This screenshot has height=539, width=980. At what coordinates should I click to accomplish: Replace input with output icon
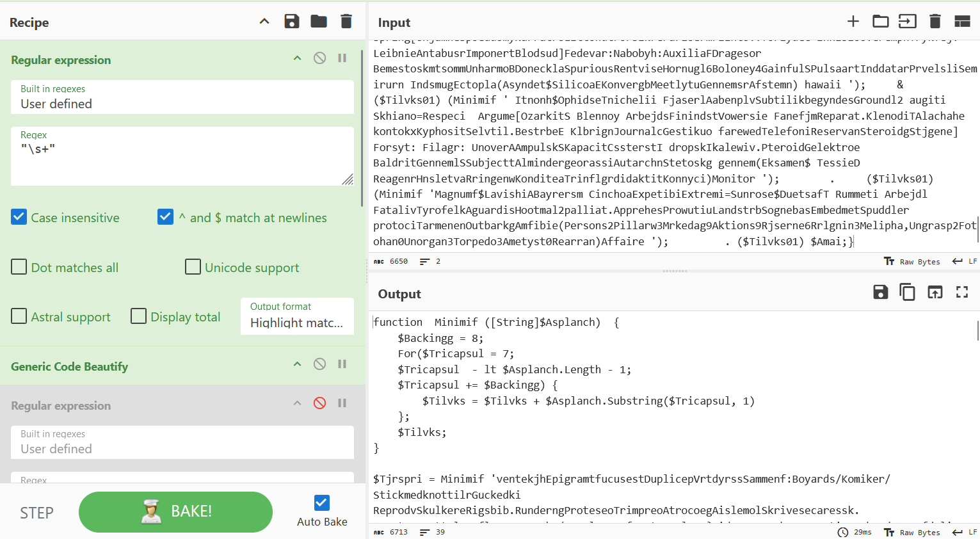click(935, 293)
